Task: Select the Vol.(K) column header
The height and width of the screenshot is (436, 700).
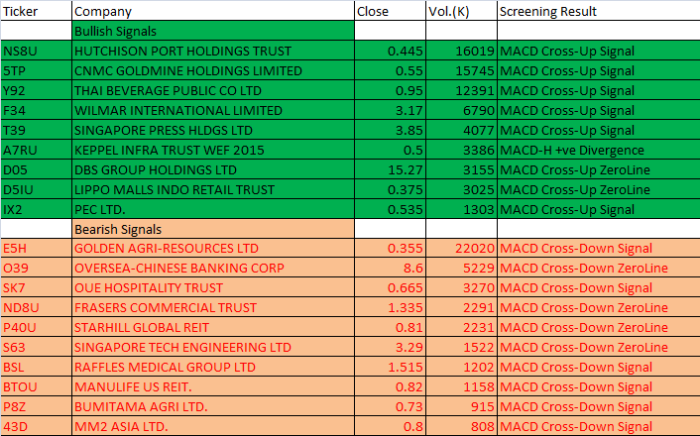Action: tap(461, 11)
